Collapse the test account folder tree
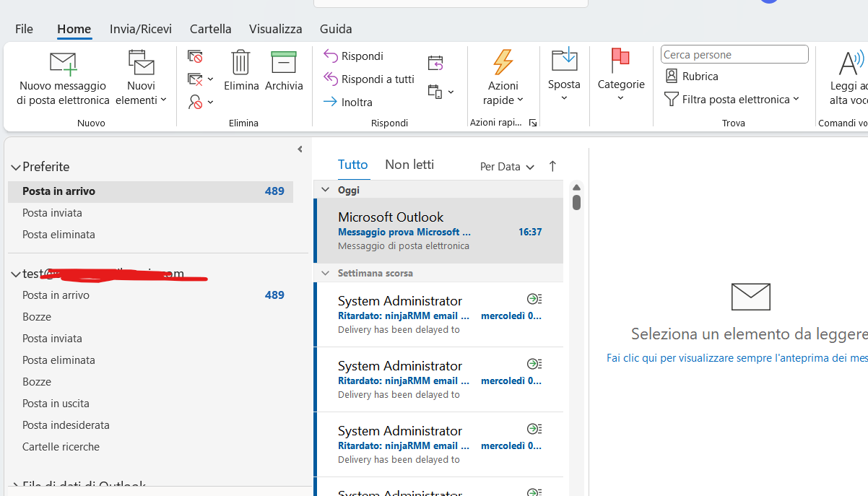Viewport: 868px width, 496px height. (x=16, y=274)
